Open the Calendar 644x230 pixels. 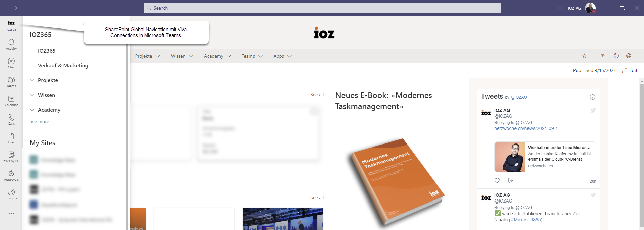coord(11,101)
